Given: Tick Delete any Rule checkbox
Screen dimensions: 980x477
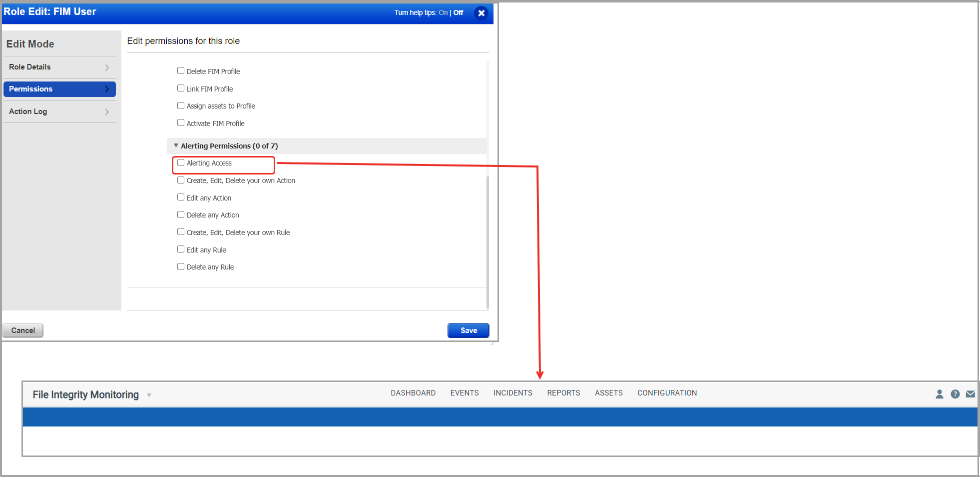Looking at the screenshot, I should (x=181, y=266).
